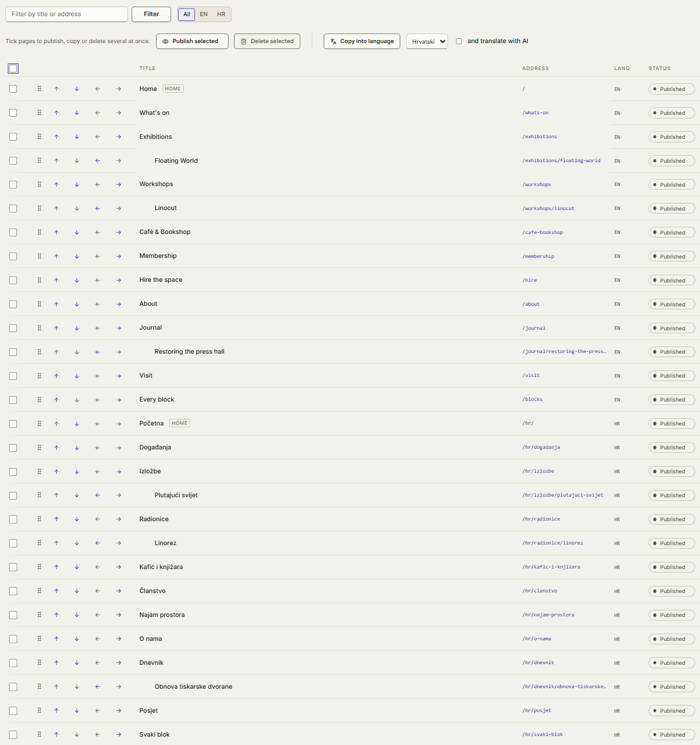Screen dimensions: 700x745
Task: Select the Exhibitions row checkbox
Action: click(13, 136)
